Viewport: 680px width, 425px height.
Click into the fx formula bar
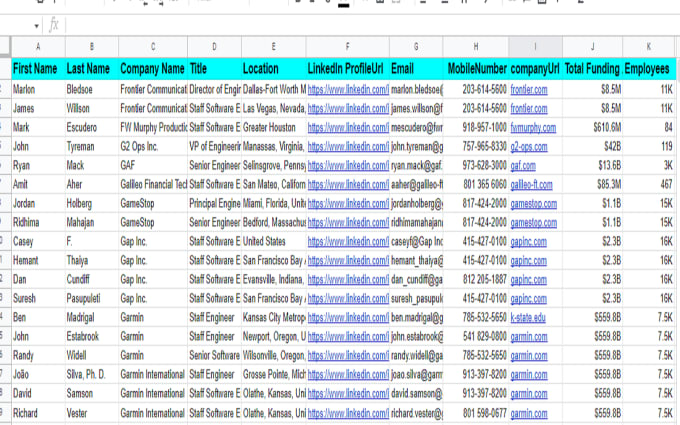372,25
